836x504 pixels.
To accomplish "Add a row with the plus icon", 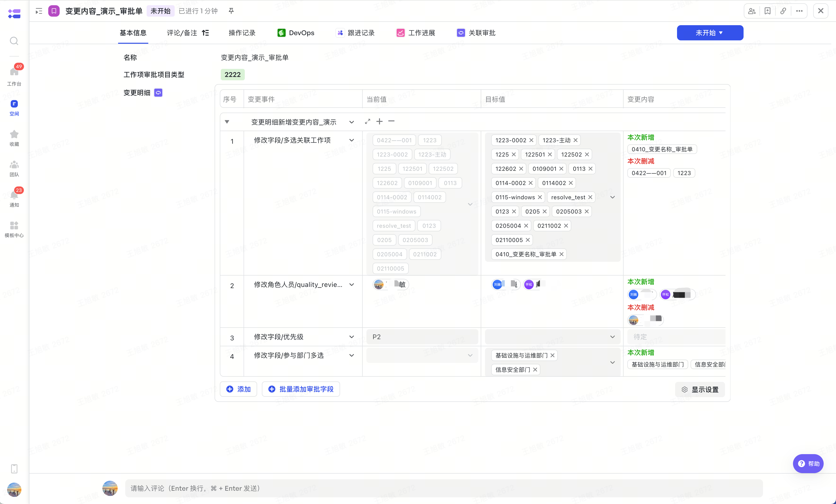I will click(x=379, y=121).
